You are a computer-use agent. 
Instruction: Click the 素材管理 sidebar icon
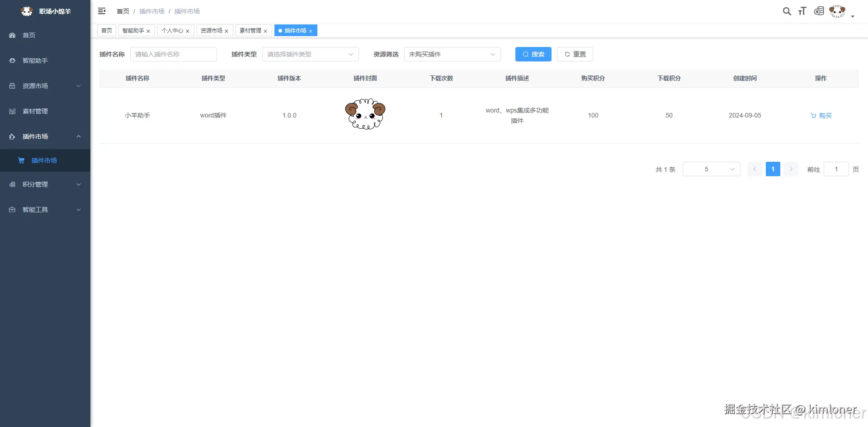pos(12,111)
